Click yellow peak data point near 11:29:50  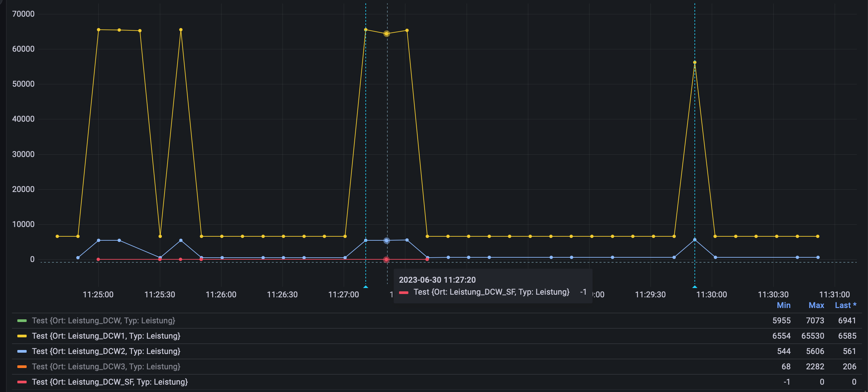point(694,62)
